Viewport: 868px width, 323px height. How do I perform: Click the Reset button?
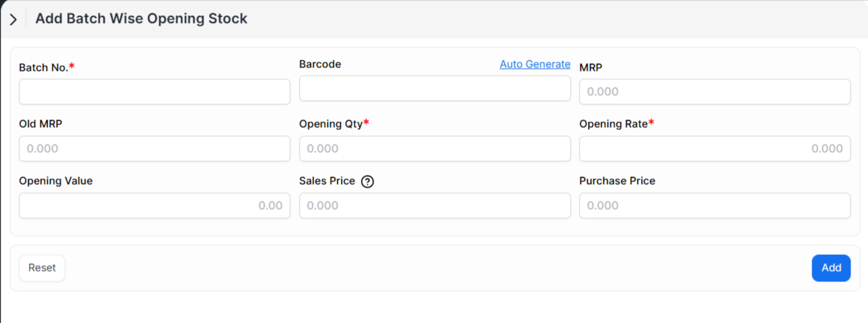[42, 268]
